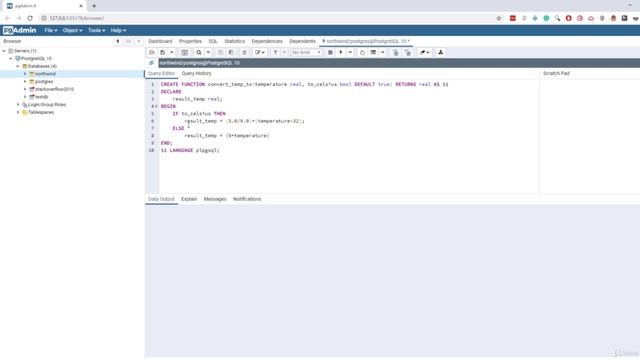The width and height of the screenshot is (640, 360).
Task: Select the Query Editor tab
Action: pyautogui.click(x=161, y=73)
